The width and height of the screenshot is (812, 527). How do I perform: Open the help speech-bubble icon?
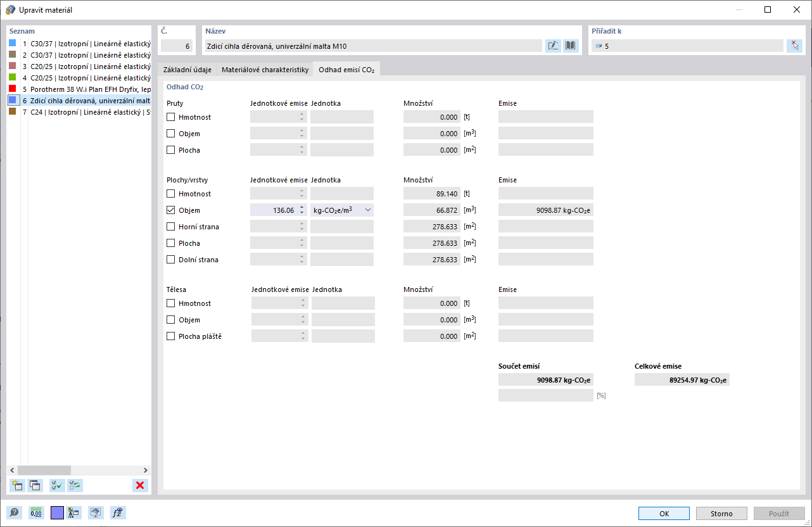click(x=14, y=513)
